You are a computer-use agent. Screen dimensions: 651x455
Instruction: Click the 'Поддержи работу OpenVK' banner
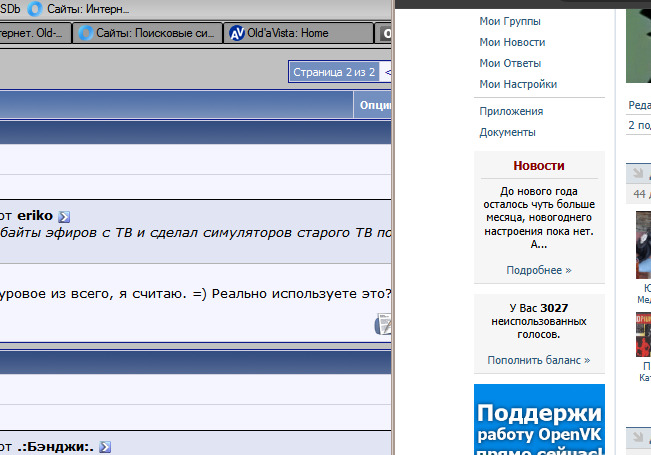point(539,419)
